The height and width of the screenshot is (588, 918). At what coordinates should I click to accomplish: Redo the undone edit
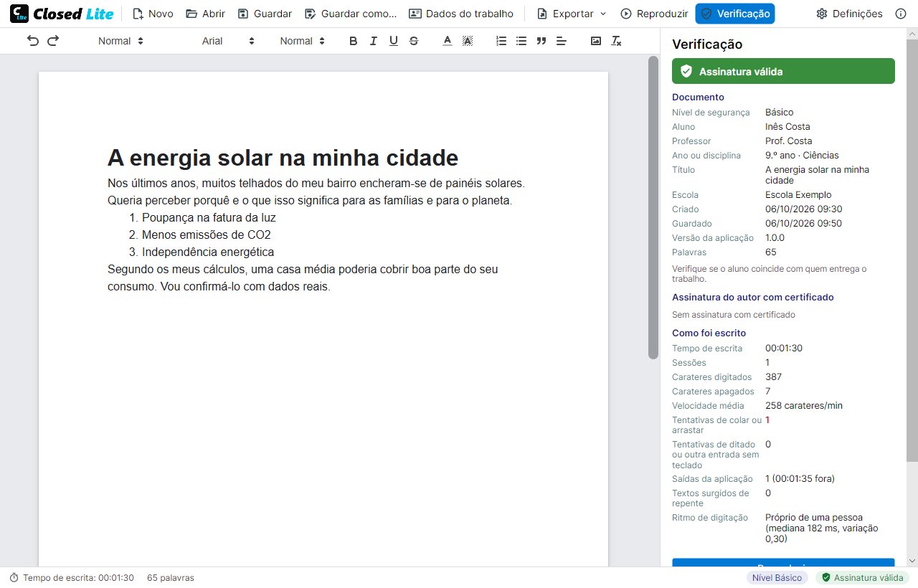pyautogui.click(x=53, y=41)
